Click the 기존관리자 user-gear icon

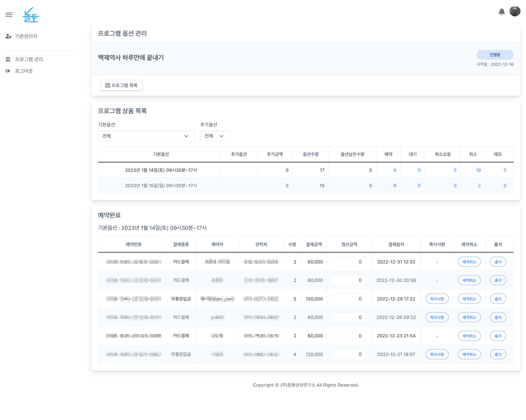click(x=9, y=36)
